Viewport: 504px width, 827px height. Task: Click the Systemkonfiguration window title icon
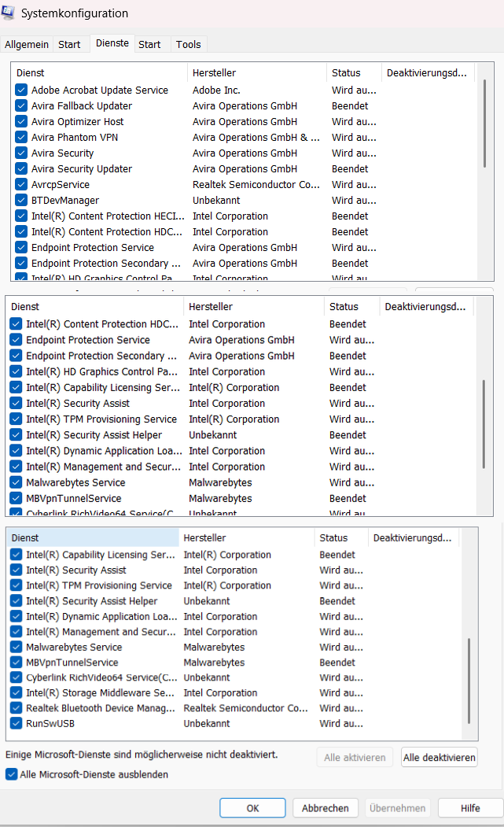tap(8, 12)
